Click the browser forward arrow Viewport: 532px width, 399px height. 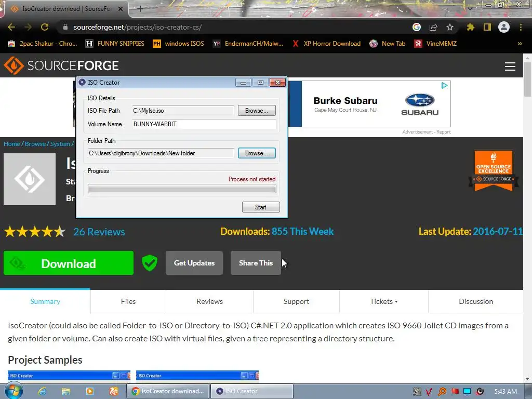[28, 27]
